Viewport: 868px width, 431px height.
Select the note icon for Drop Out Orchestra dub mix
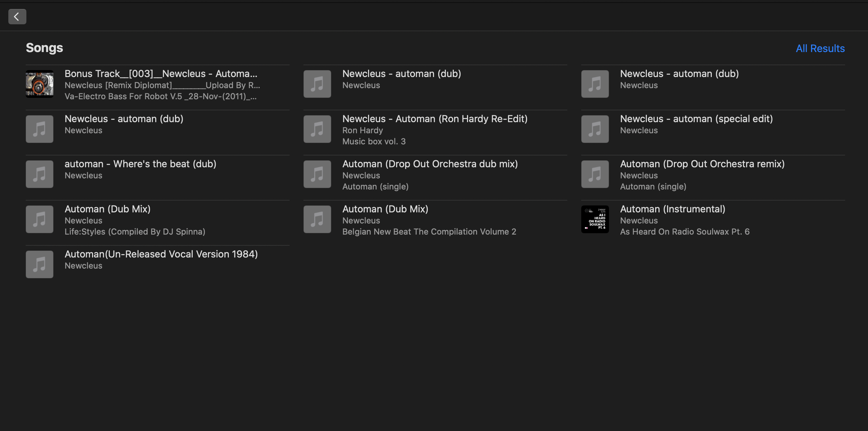[x=317, y=174]
